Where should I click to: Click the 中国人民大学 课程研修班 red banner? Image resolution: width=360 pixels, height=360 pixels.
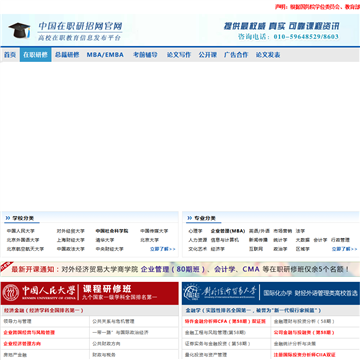click(x=90, y=293)
